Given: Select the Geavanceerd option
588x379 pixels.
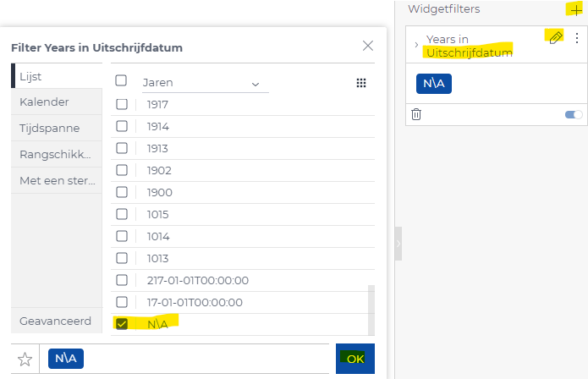Looking at the screenshot, I should [x=55, y=321].
